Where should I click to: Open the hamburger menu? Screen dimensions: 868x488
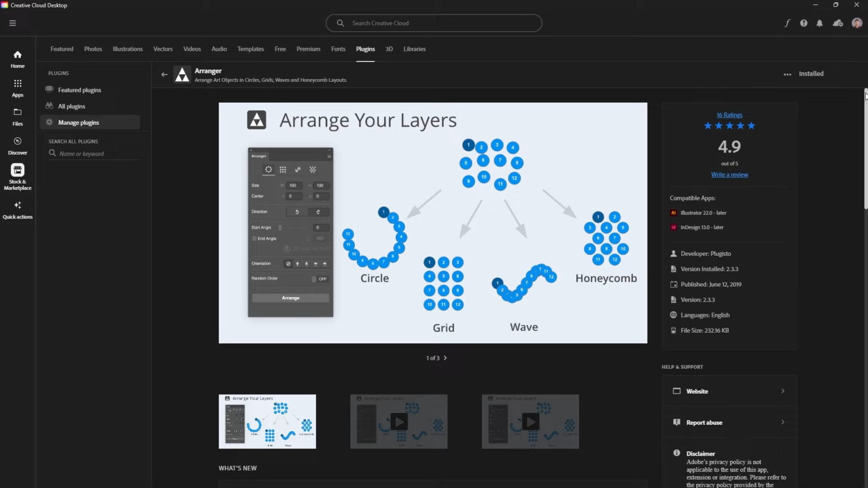point(12,23)
